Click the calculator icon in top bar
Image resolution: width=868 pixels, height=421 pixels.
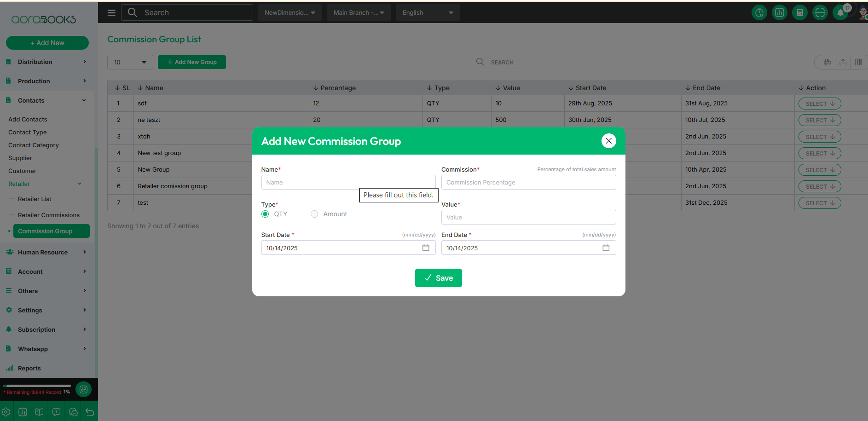799,13
